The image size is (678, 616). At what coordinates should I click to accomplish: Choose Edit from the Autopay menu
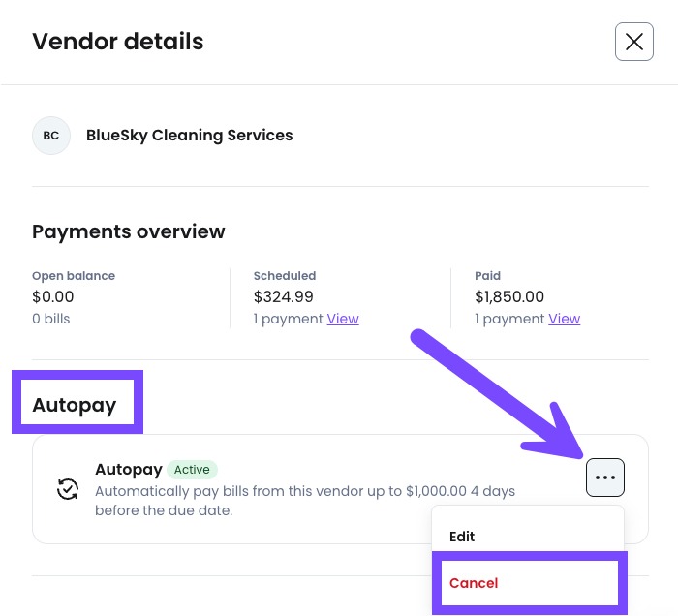[462, 537]
